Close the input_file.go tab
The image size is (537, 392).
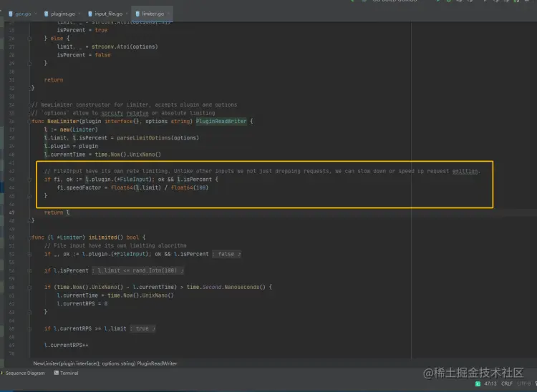tap(127, 14)
